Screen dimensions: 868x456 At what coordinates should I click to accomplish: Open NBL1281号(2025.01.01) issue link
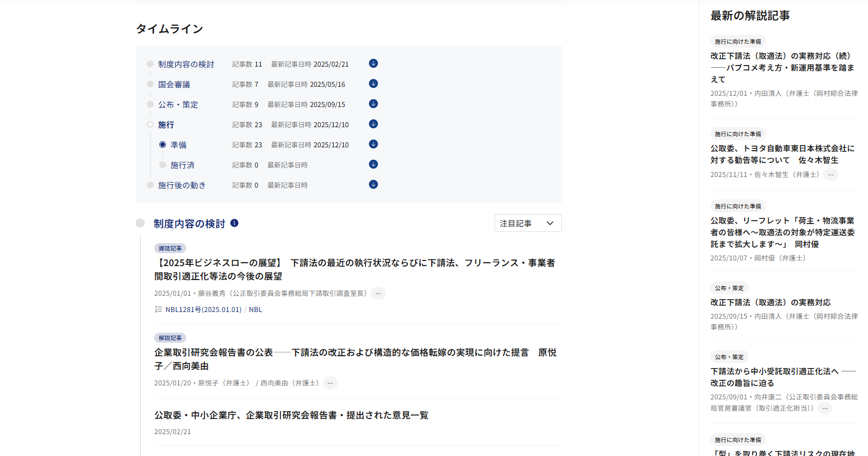tap(203, 310)
